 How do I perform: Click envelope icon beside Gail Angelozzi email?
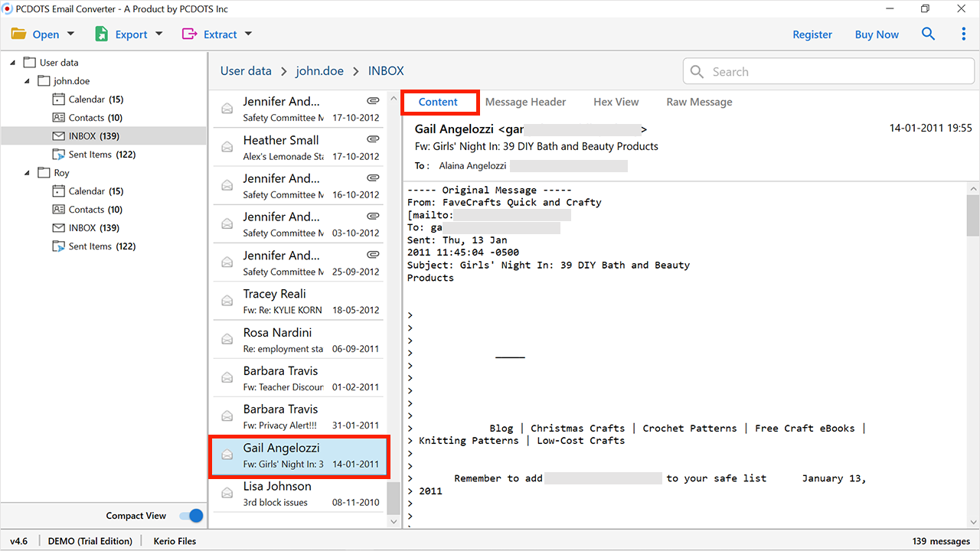tap(227, 455)
